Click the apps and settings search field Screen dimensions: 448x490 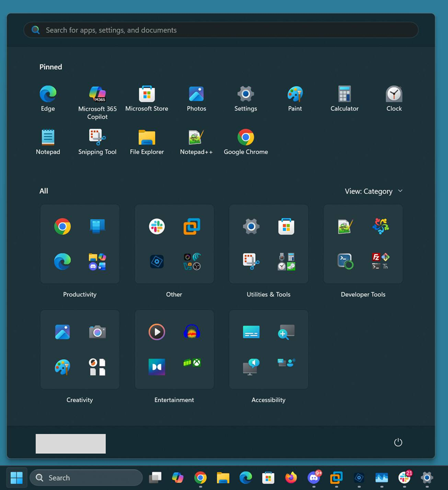point(220,30)
